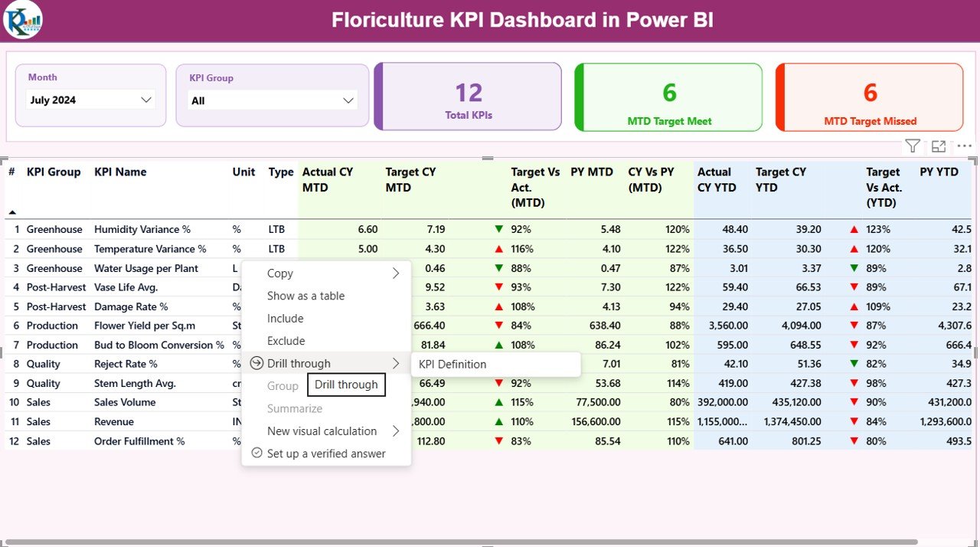Click the red down triangle for Humidity Variance %
The image size is (980, 547).
pos(498,229)
